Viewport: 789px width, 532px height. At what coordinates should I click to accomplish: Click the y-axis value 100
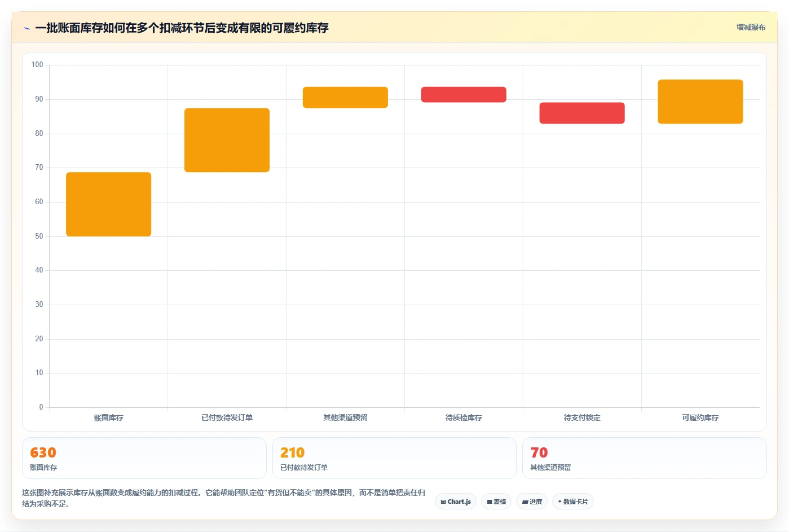(x=37, y=65)
